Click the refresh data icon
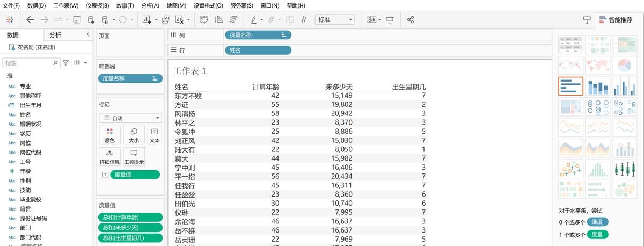The image size is (644, 246). (x=122, y=20)
